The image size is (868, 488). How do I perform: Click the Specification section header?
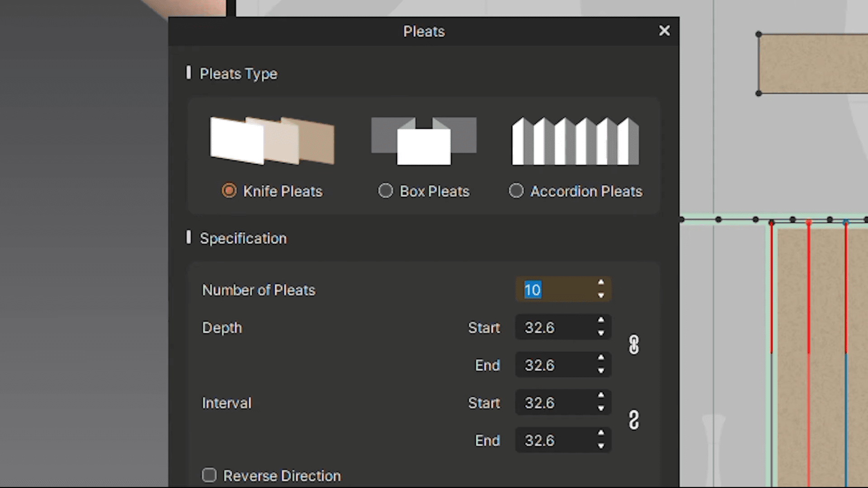[x=243, y=238]
